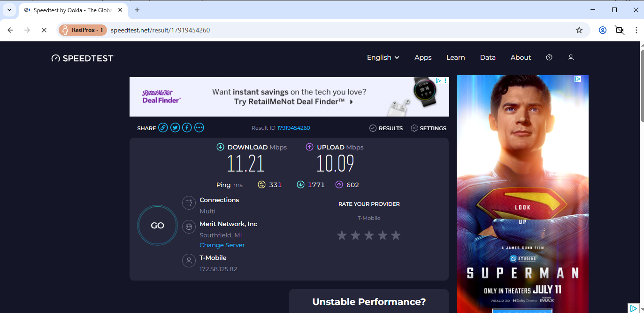Stop page loading with X button
Image resolution: width=644 pixels, height=313 pixels.
[x=44, y=30]
